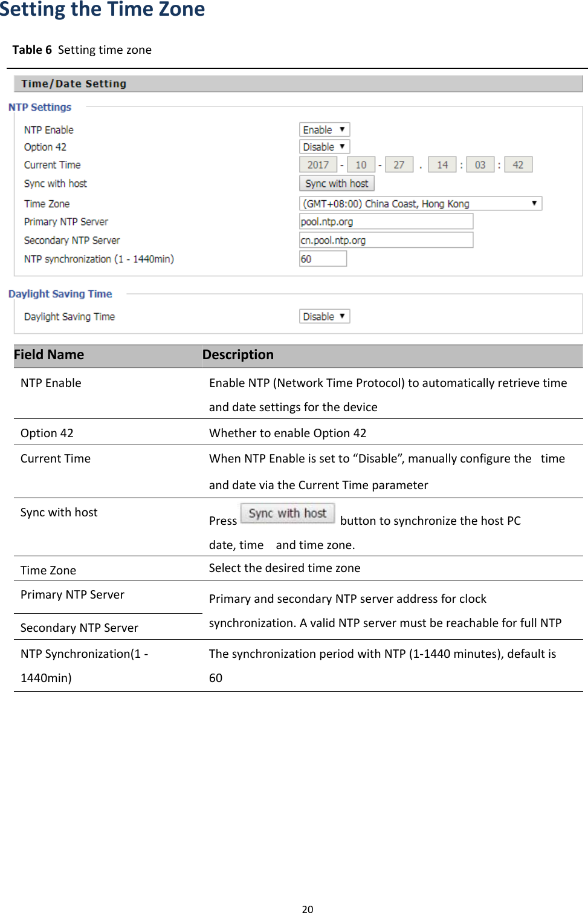Open the Time Zone dropdown
The width and height of the screenshot is (588, 913).
(419, 203)
